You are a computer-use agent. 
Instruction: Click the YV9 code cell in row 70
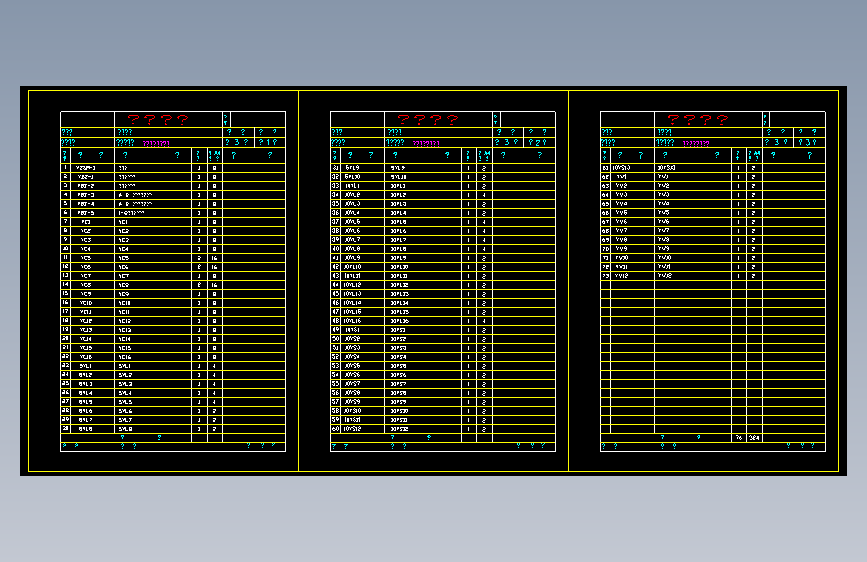621,249
